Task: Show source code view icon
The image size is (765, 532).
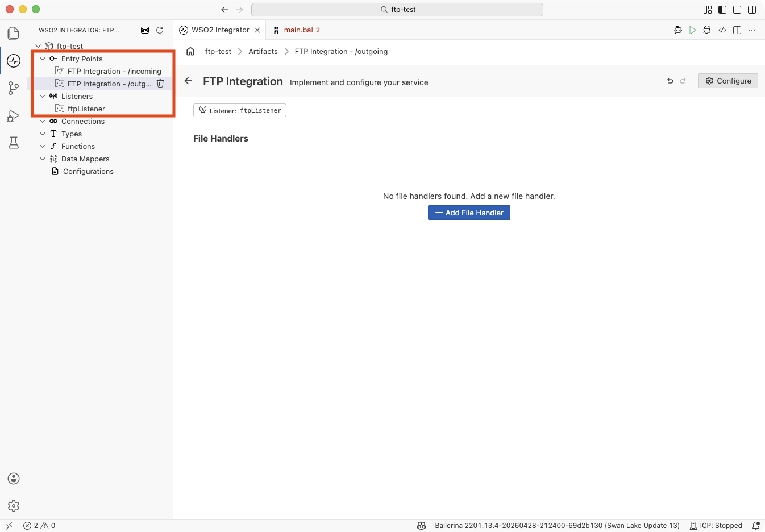Action: pos(722,30)
